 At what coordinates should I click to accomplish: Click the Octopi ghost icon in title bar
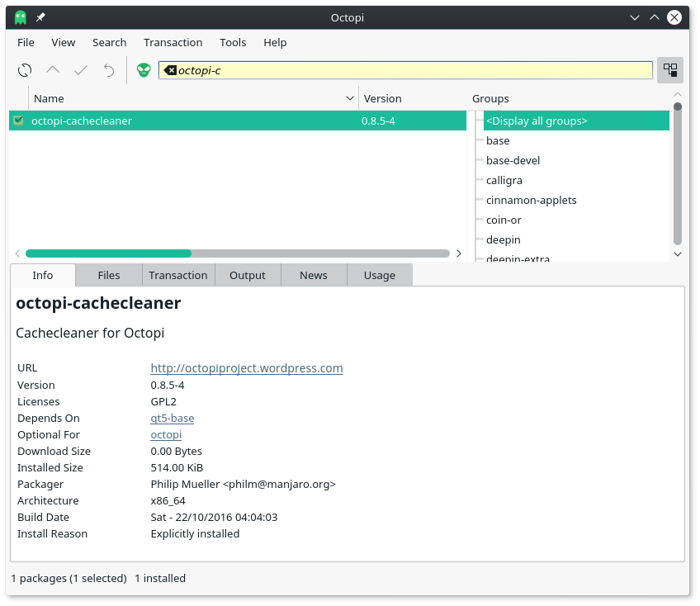[x=21, y=17]
